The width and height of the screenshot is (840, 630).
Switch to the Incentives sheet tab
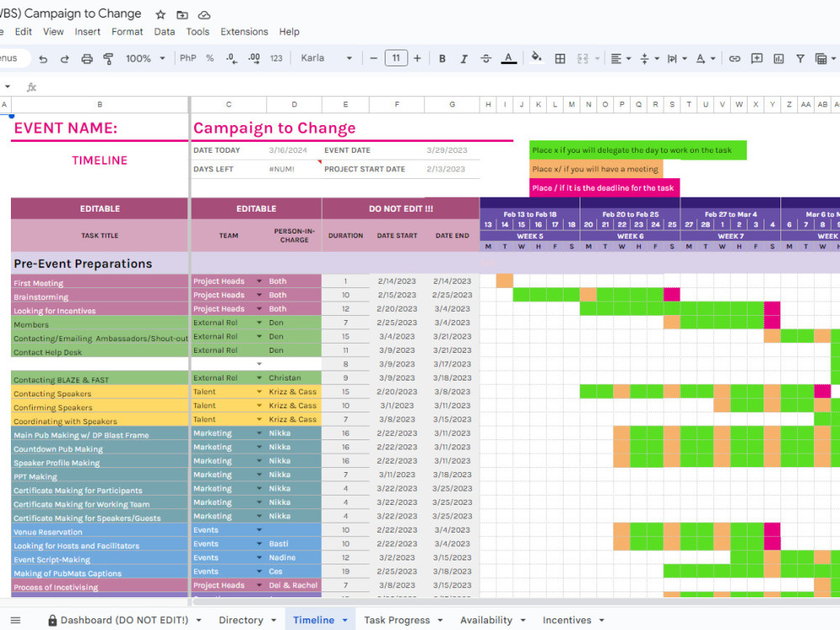(x=567, y=620)
